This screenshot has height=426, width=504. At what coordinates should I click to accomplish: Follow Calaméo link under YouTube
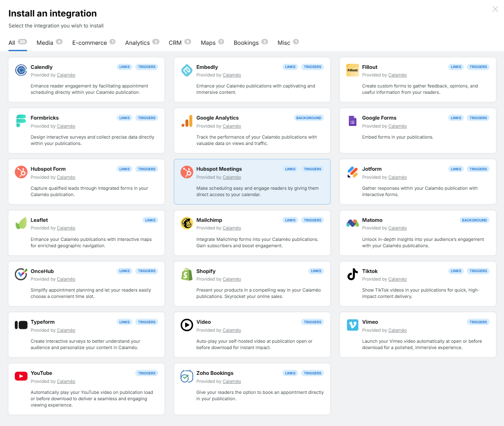(66, 381)
